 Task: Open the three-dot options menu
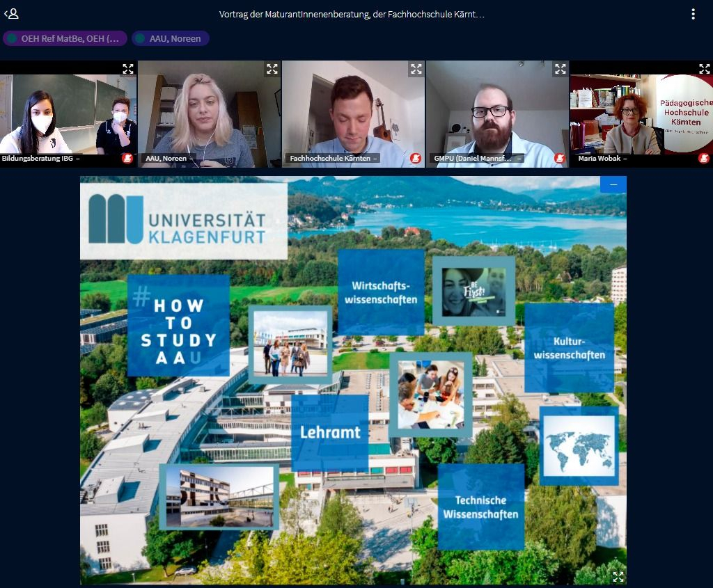[693, 14]
